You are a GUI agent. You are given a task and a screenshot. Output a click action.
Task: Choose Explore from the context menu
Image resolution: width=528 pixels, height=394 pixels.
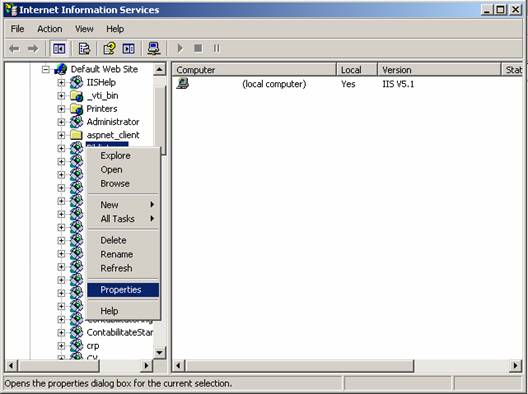(x=123, y=156)
